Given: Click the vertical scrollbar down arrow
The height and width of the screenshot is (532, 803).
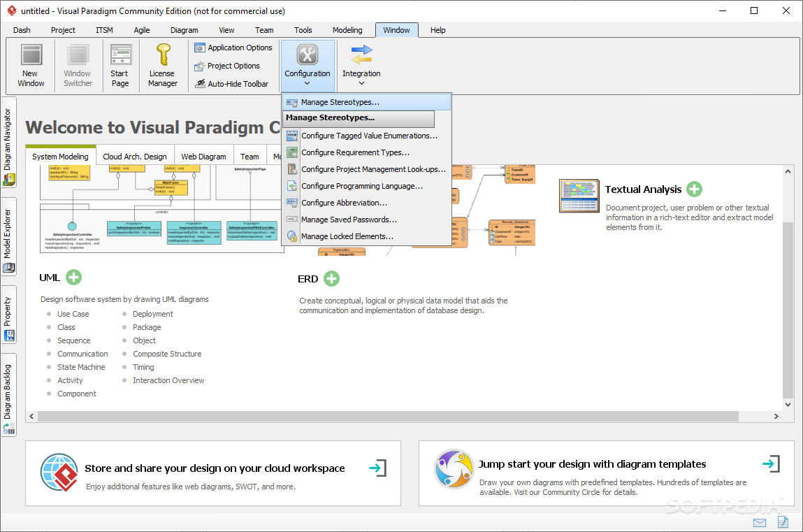Looking at the screenshot, I should (788, 405).
